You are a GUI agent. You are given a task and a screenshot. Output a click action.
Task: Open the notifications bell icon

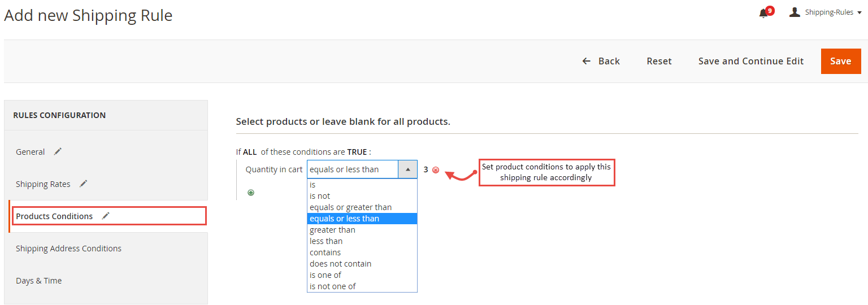click(763, 14)
